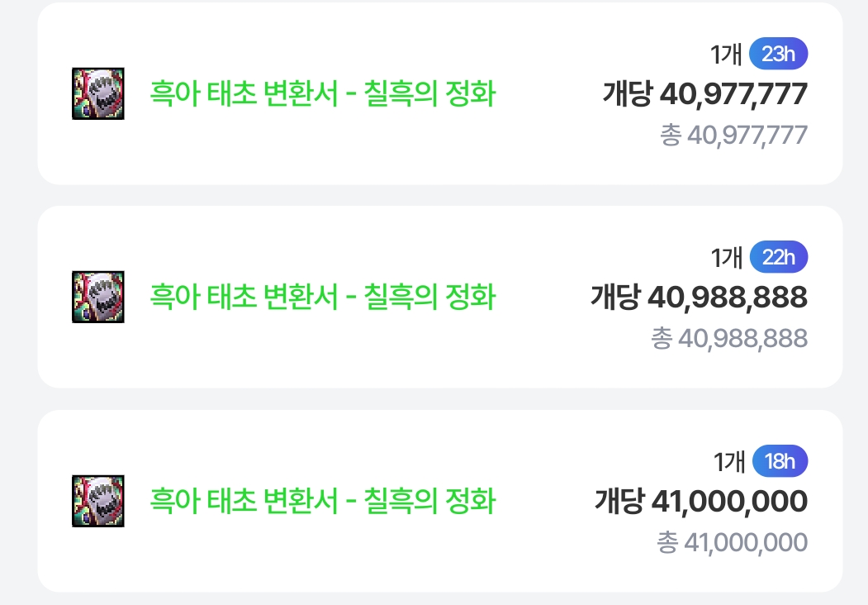Click the 1개 quantity label beside 23h
The width and height of the screenshot is (868, 605).
(x=727, y=55)
